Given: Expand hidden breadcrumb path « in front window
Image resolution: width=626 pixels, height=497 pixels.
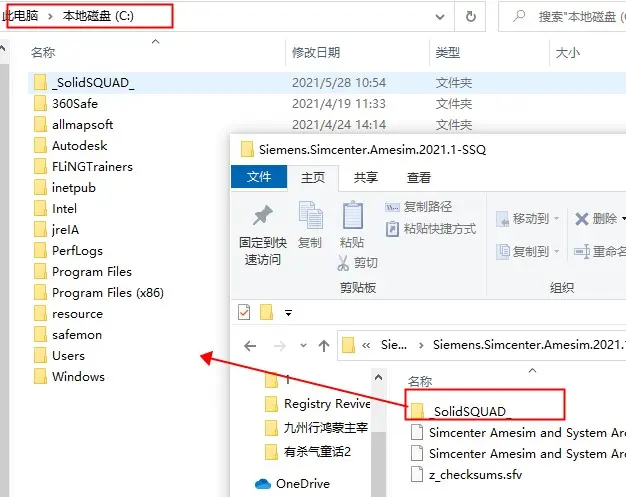Looking at the screenshot, I should (x=366, y=345).
